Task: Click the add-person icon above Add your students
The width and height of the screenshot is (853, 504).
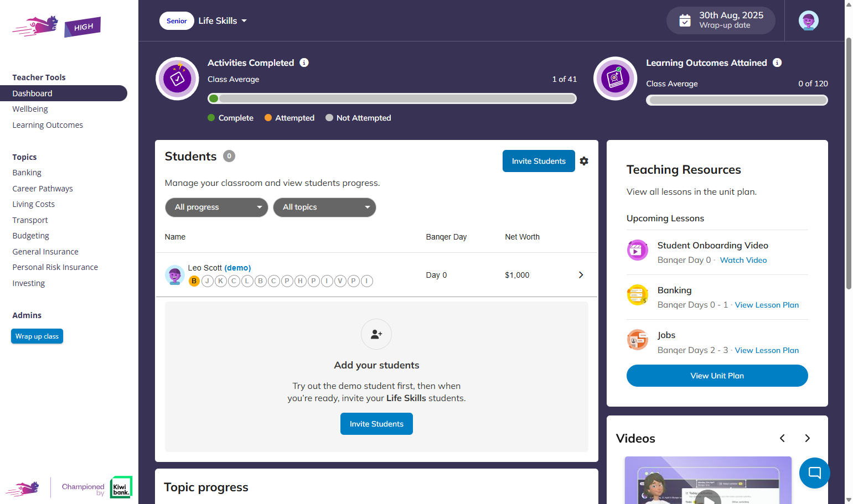Action: [x=376, y=334]
